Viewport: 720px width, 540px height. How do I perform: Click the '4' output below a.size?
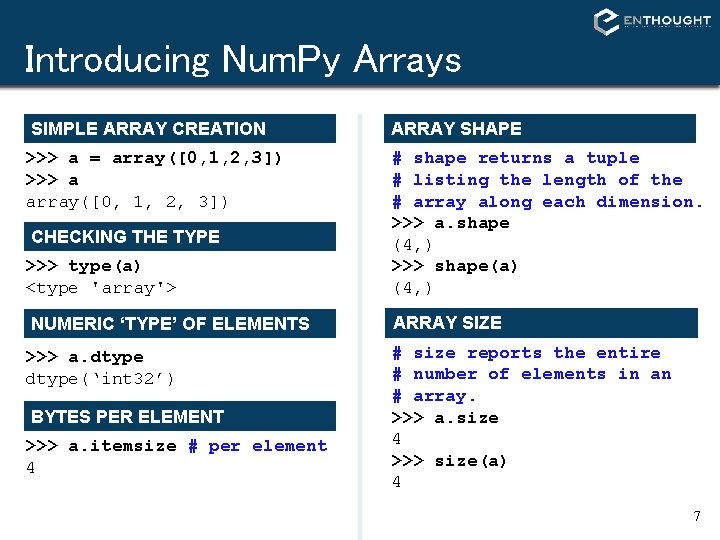click(397, 439)
